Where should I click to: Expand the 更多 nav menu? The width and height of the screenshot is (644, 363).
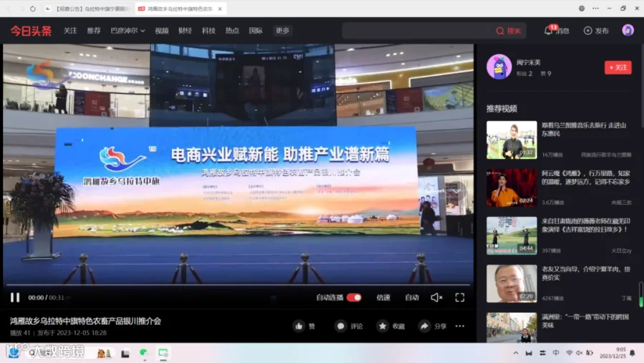coord(282,31)
